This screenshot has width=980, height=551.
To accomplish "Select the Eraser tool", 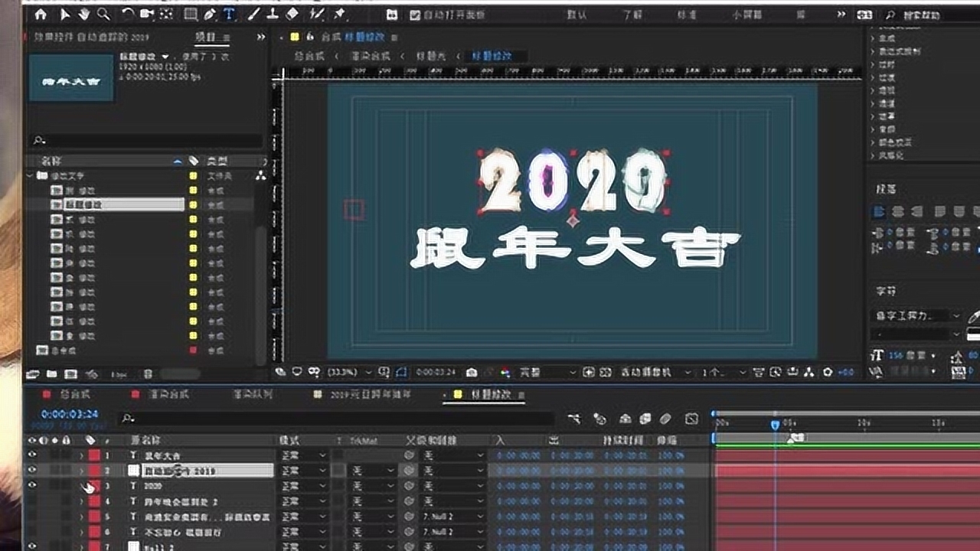I will click(x=291, y=15).
